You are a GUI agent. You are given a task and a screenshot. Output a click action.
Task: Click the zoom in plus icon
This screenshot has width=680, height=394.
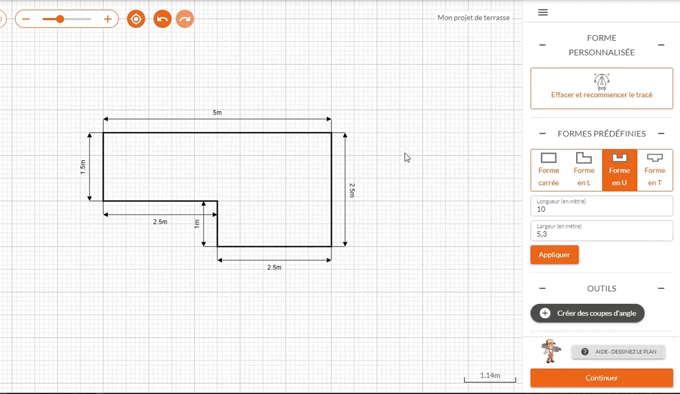(108, 19)
